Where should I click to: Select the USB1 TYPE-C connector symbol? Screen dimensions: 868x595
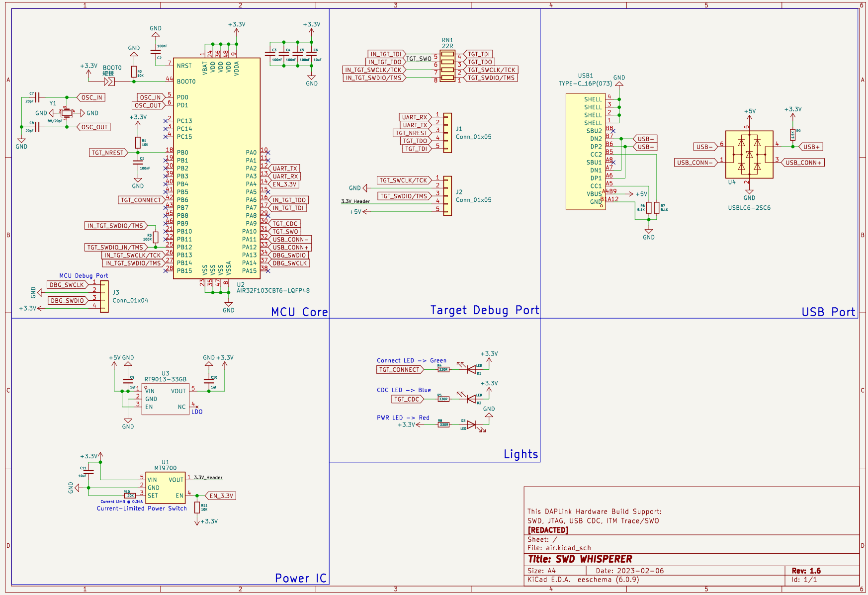pyautogui.click(x=586, y=152)
